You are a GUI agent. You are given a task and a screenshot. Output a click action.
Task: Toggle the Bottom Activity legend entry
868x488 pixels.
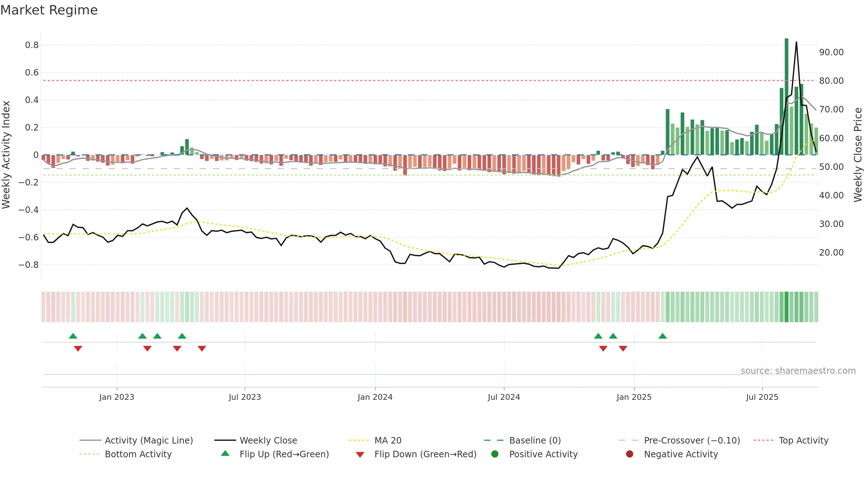125,454
